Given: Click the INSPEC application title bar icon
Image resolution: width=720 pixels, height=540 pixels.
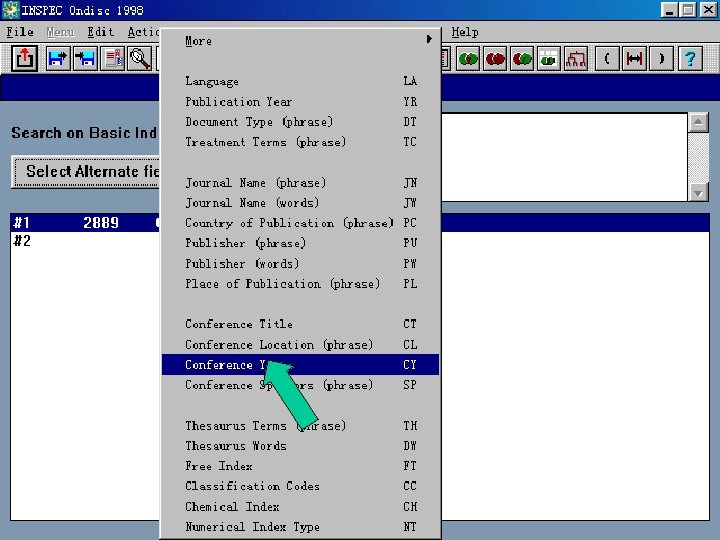Looking at the screenshot, I should point(10,10).
